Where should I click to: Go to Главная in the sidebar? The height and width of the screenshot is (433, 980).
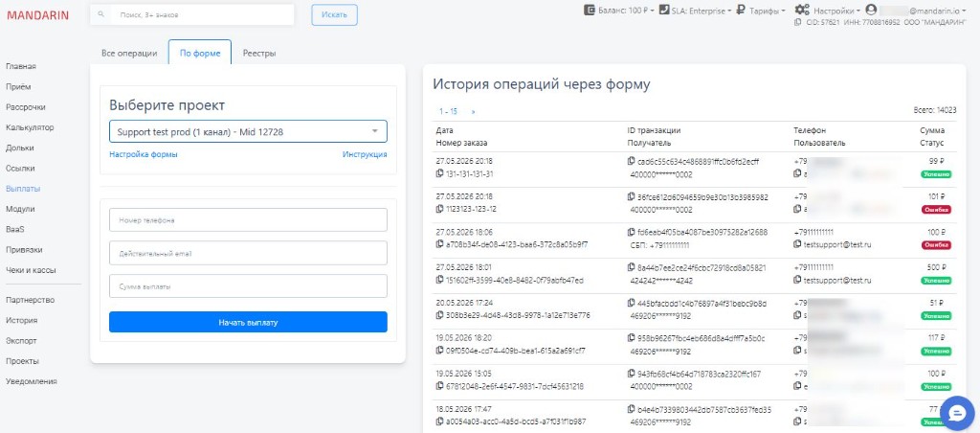21,66
